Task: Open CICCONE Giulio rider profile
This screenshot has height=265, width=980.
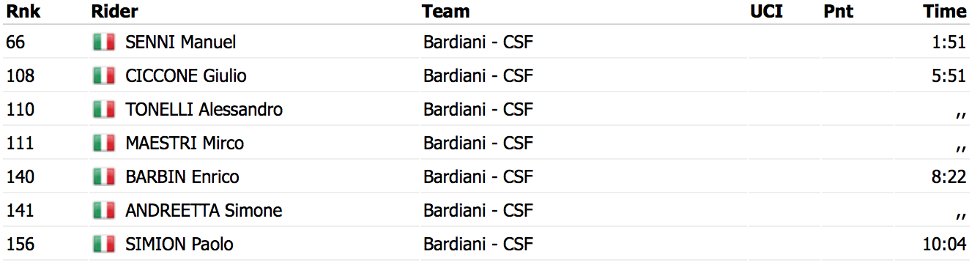Action: point(186,76)
